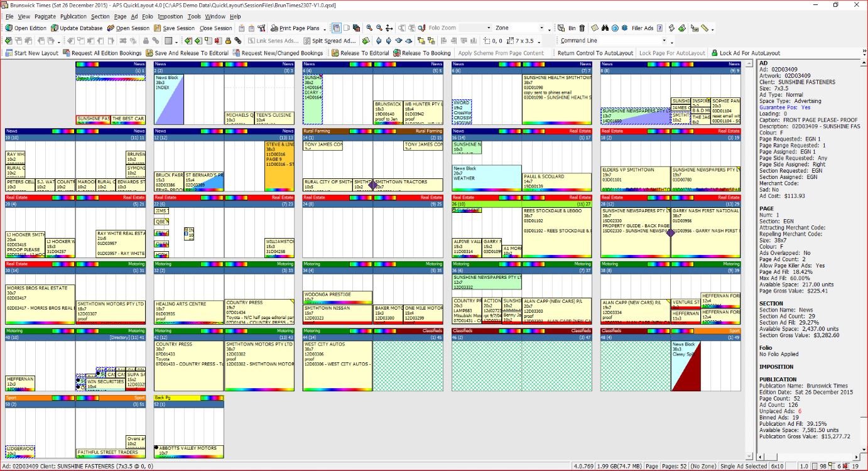Click the binoculars find icon
The height and width of the screenshot is (471, 868).
click(x=605, y=28)
